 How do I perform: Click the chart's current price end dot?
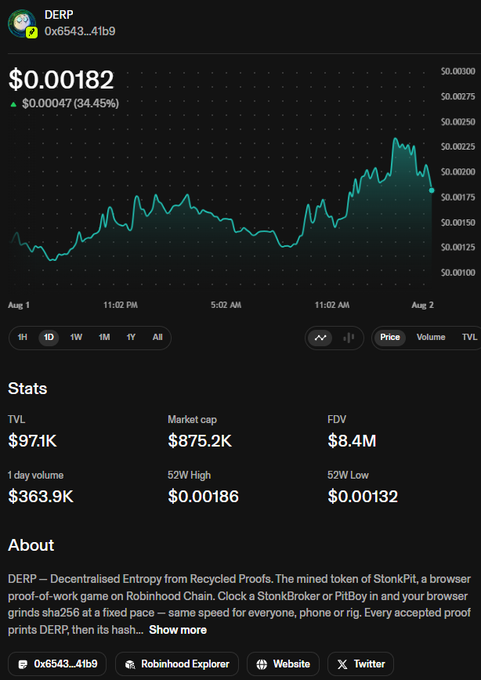432,190
